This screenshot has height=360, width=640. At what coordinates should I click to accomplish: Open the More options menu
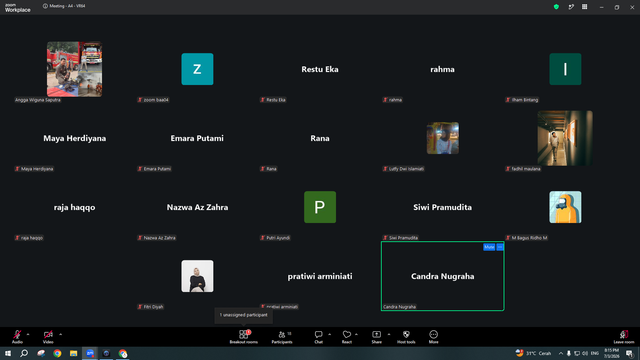point(433,337)
